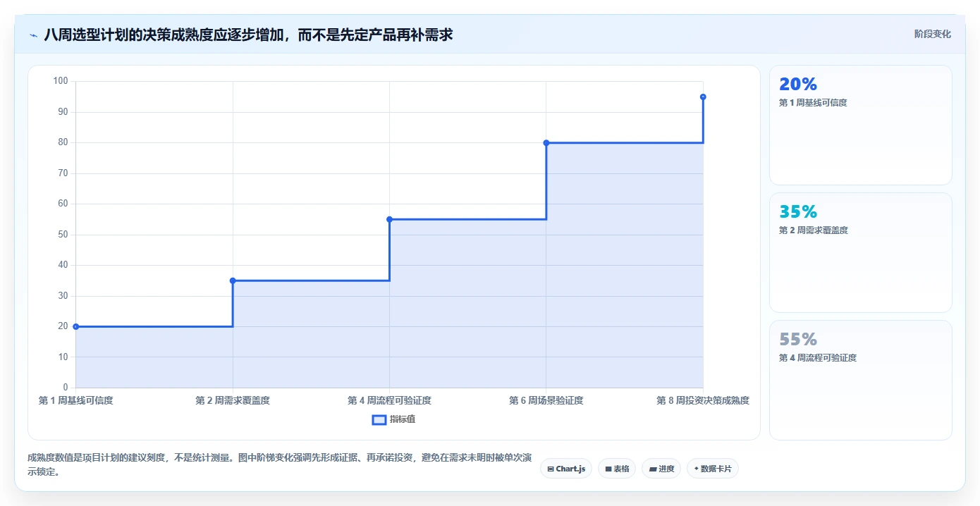Click the data point at value 55
The image size is (980, 506).
[x=389, y=219]
